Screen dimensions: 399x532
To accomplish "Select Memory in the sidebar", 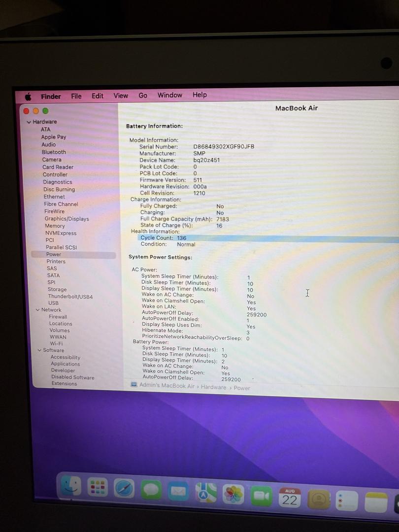I will point(55,226).
